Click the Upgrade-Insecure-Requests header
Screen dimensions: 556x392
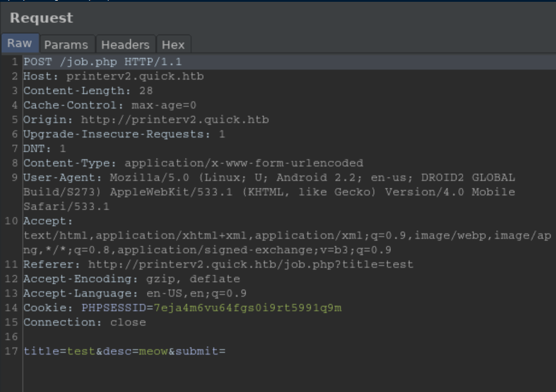124,134
